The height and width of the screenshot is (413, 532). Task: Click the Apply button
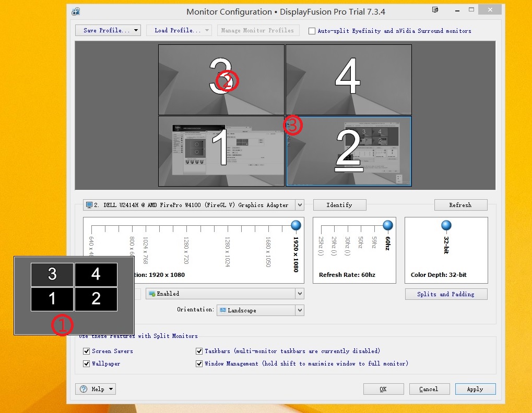pyautogui.click(x=475, y=389)
